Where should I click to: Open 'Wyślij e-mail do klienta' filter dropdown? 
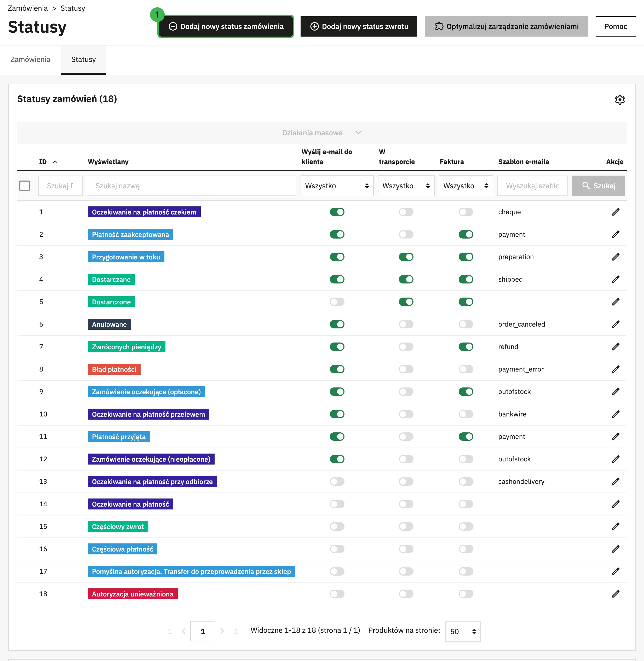[x=337, y=185]
